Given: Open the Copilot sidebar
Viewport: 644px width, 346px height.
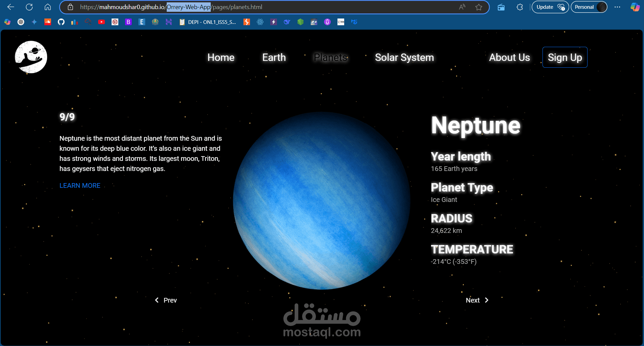Looking at the screenshot, I should [x=634, y=7].
